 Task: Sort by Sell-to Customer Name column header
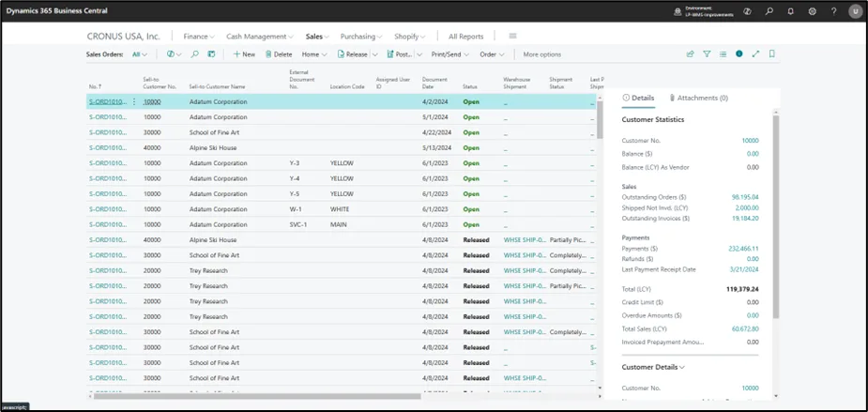[217, 87]
